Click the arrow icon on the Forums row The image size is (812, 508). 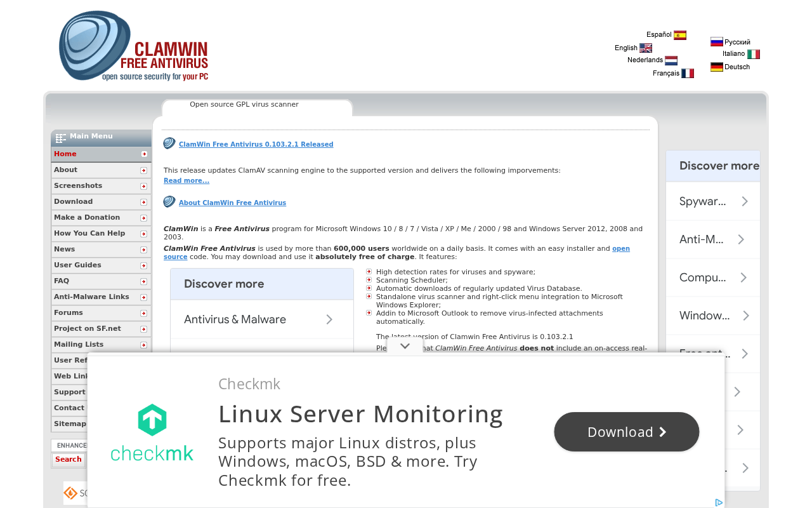[144, 313]
